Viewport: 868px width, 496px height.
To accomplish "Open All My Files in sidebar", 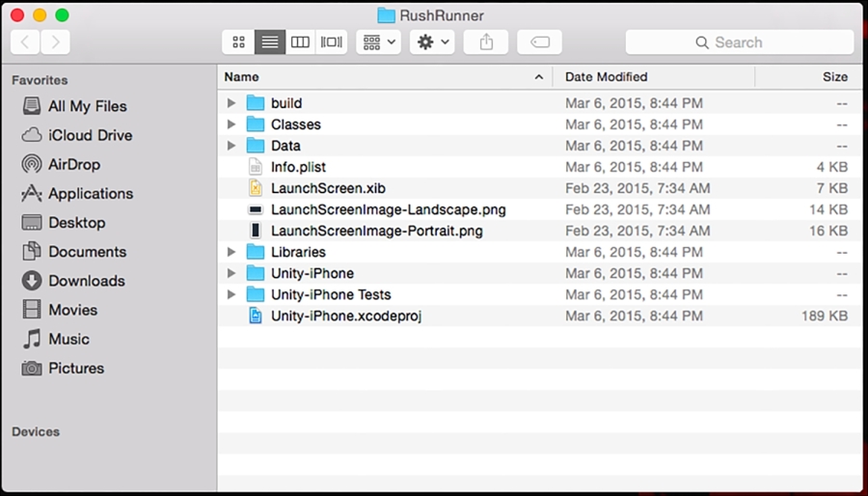I will 74,106.
